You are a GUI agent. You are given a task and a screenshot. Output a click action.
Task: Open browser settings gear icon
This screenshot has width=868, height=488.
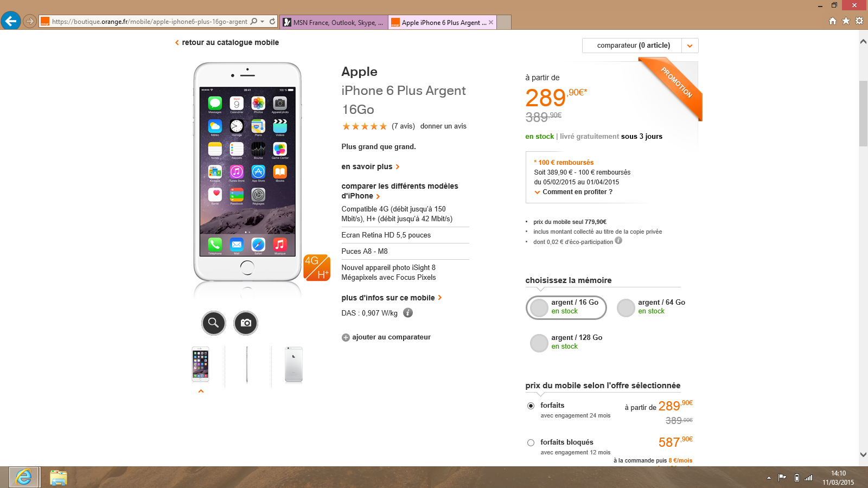pyautogui.click(x=859, y=21)
